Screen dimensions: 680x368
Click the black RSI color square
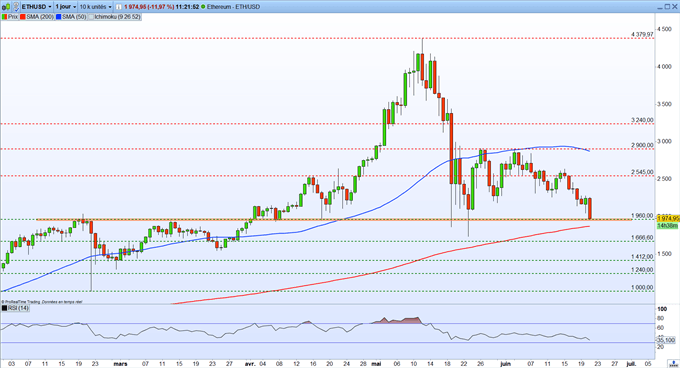click(x=4, y=308)
